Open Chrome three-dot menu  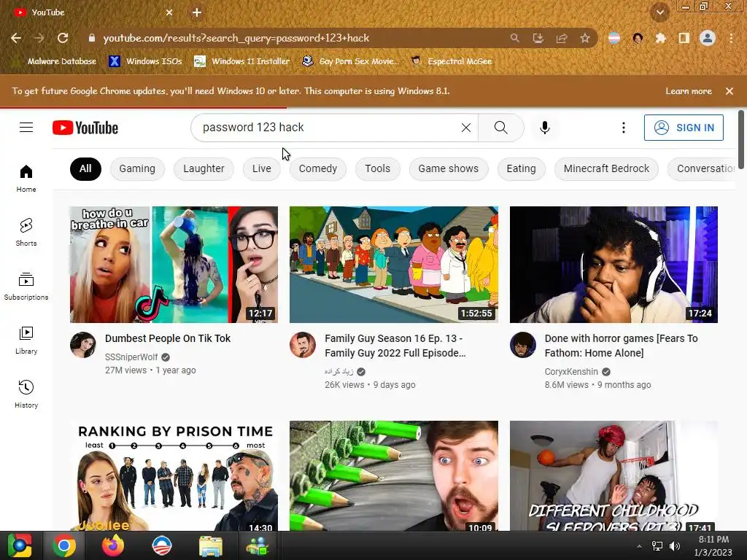tap(731, 38)
